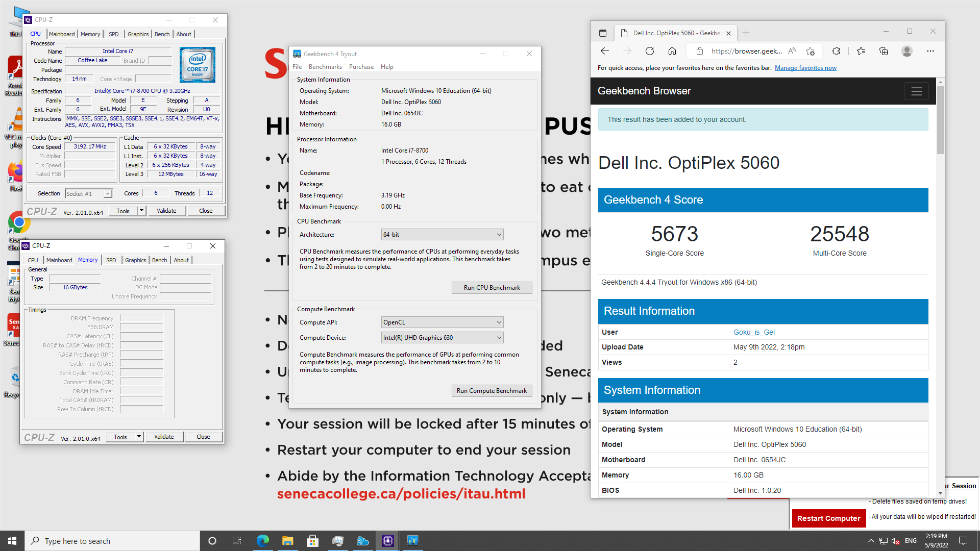
Task: Open File Explorer from the taskbar
Action: [288, 541]
